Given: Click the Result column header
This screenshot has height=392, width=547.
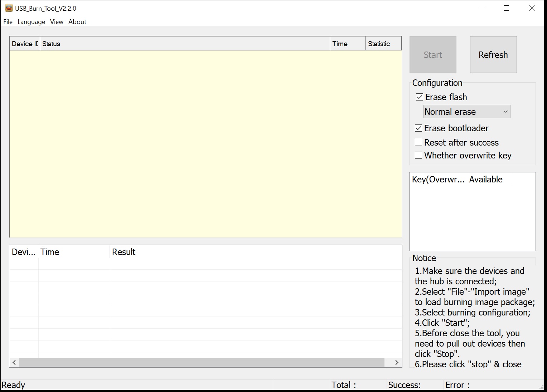Looking at the screenshot, I should coord(256,252).
